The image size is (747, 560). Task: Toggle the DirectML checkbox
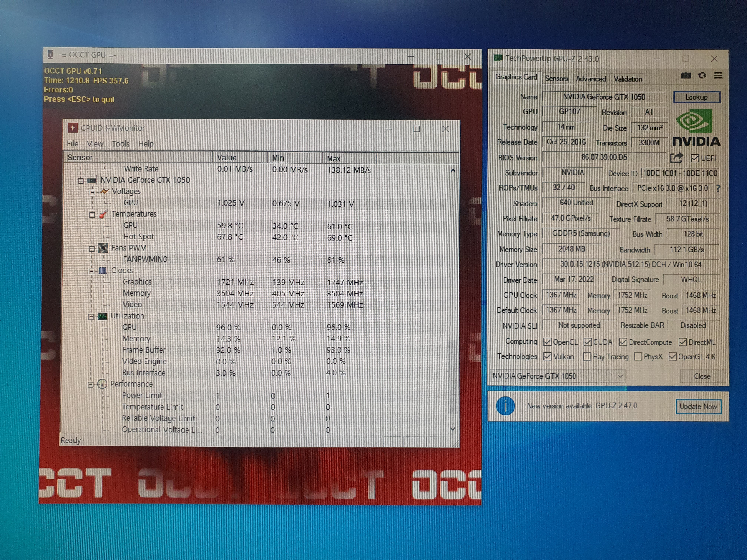tap(683, 342)
